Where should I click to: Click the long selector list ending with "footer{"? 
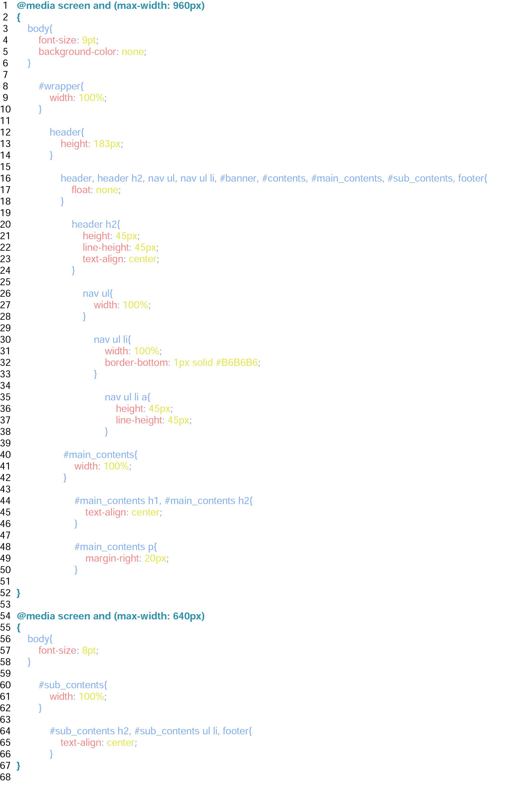tap(274, 178)
